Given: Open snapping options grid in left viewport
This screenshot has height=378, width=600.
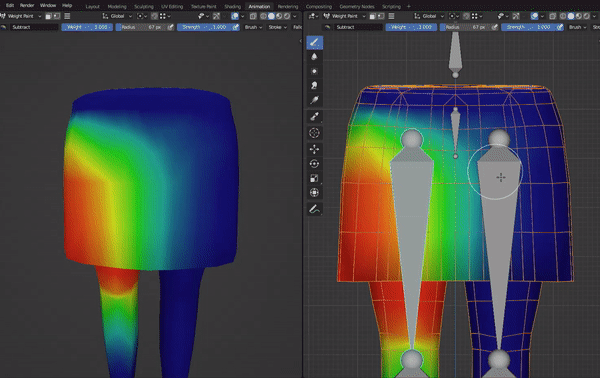Looking at the screenshot, I should click(165, 16).
